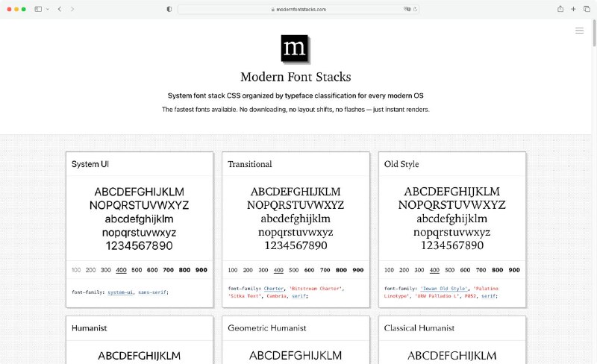Click the page's vertical scrollbar

click(594, 32)
